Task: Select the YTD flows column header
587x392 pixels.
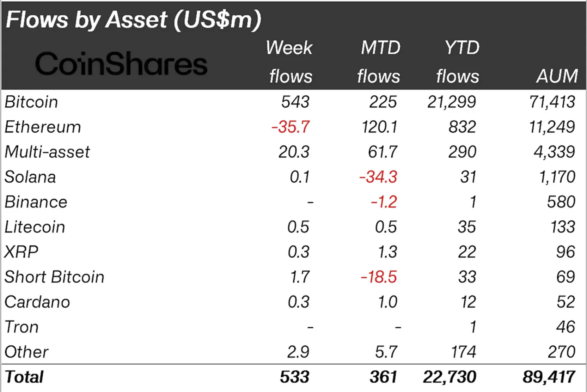Action: pyautogui.click(x=458, y=62)
